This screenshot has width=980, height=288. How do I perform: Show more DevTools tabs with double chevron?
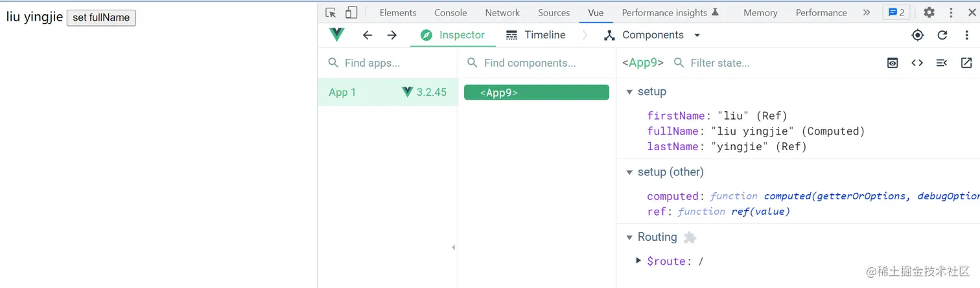867,12
